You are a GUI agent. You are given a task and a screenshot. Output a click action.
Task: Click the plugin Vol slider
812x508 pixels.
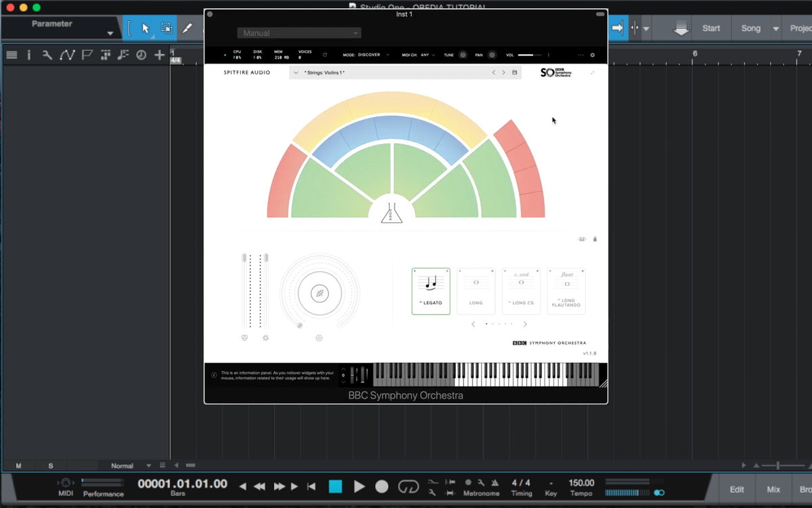(x=530, y=55)
